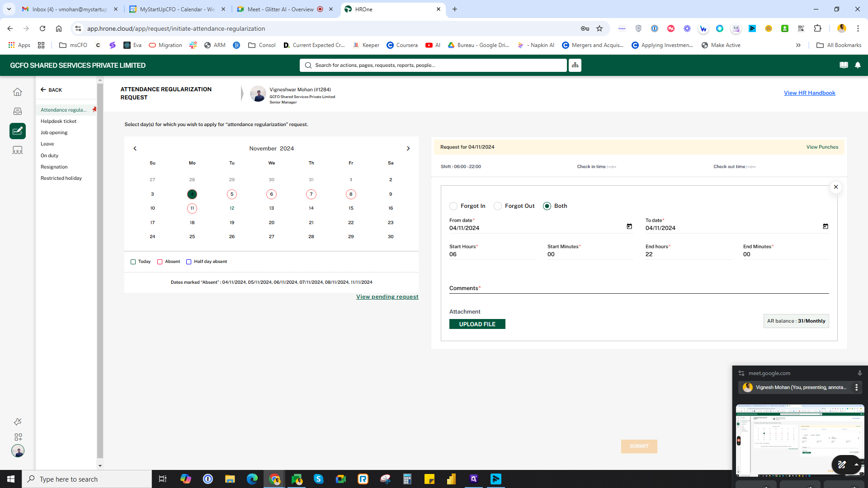
Task: Select Helpdesk ticket in sidebar menu
Action: [58, 121]
